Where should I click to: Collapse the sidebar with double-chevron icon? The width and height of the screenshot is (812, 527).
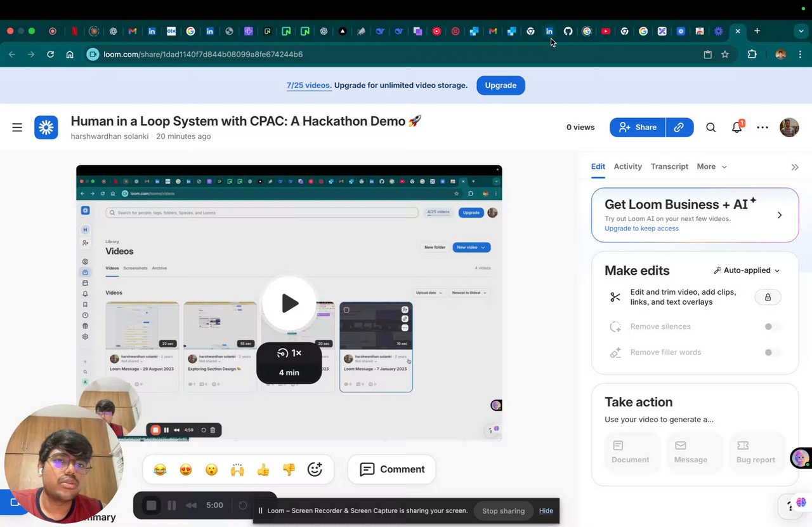coord(795,167)
